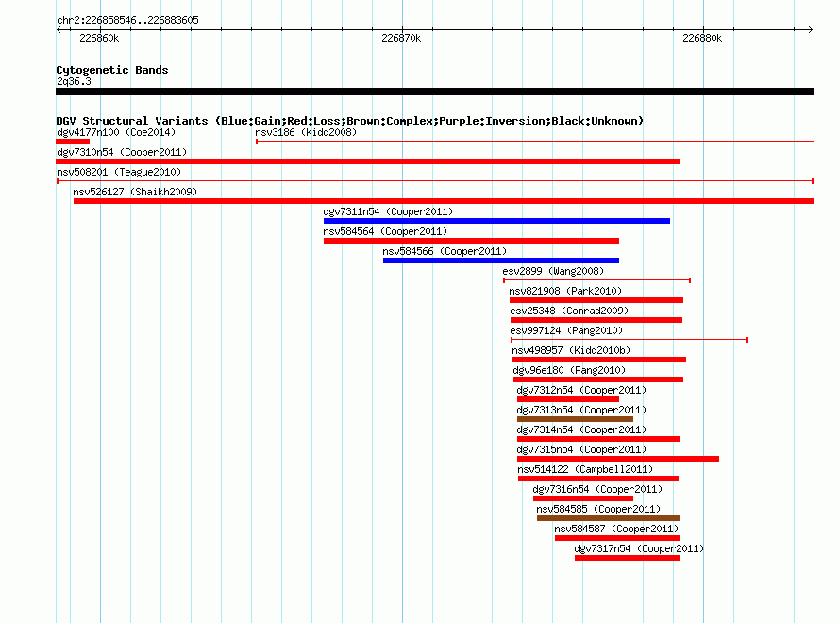Select the dgv7315n54 (Cooper2011) label

(x=581, y=449)
